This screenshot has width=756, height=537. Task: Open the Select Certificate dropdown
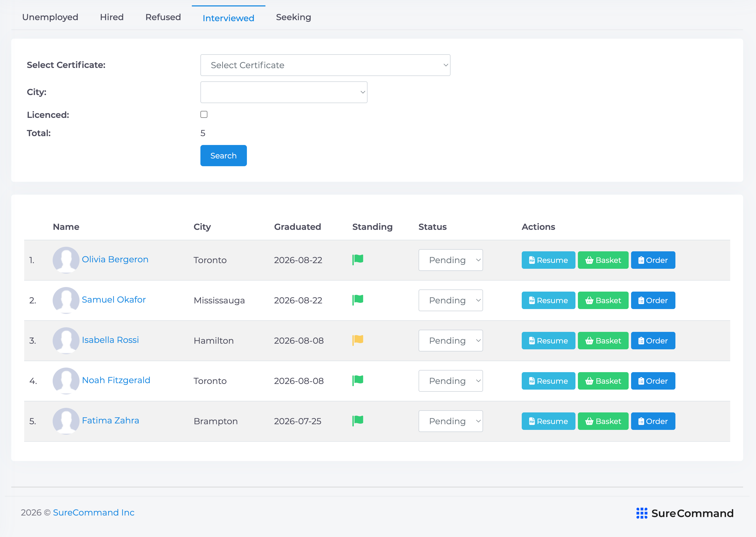pyautogui.click(x=325, y=65)
